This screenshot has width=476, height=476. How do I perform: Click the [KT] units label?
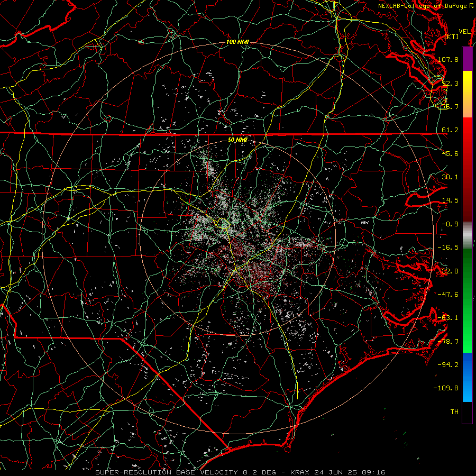452,36
